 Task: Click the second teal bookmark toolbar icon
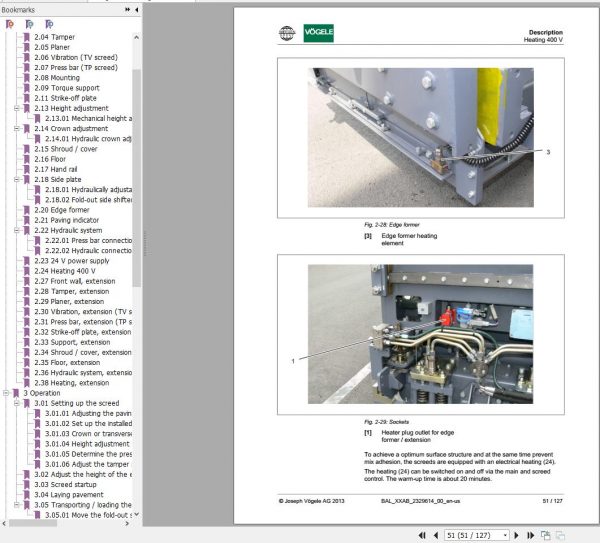click(x=29, y=24)
